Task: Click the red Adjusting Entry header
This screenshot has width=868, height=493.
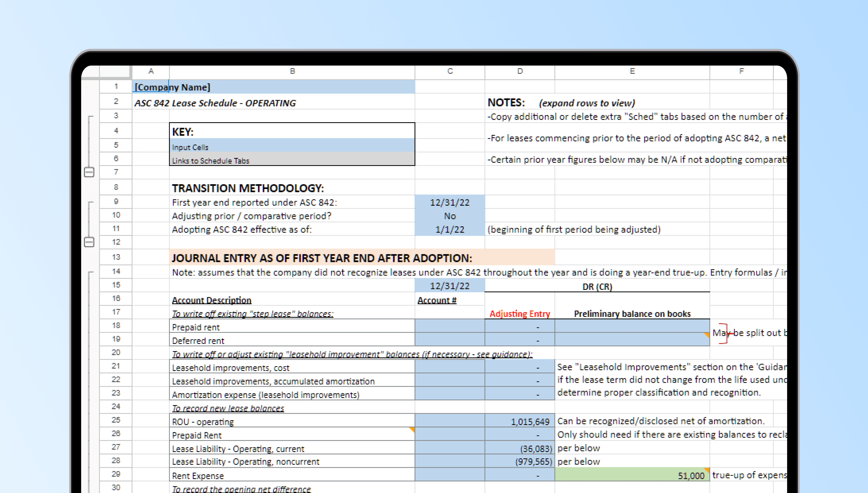Action: click(520, 314)
